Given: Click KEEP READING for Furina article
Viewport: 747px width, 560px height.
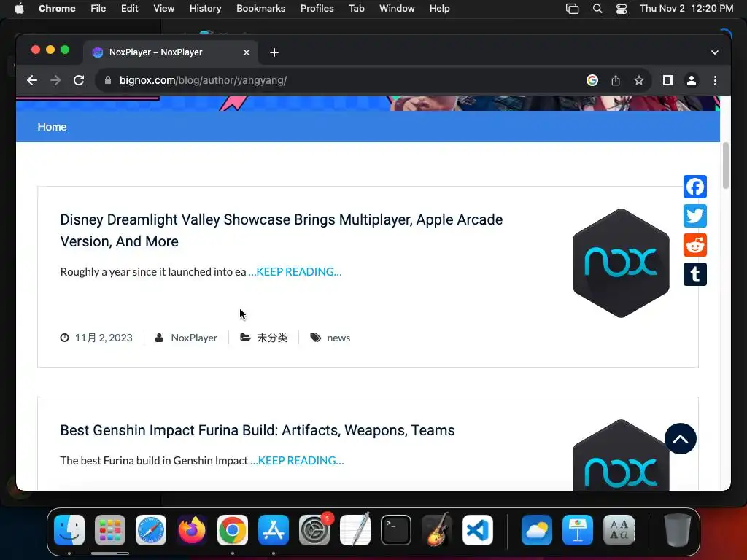Looking at the screenshot, I should (297, 461).
